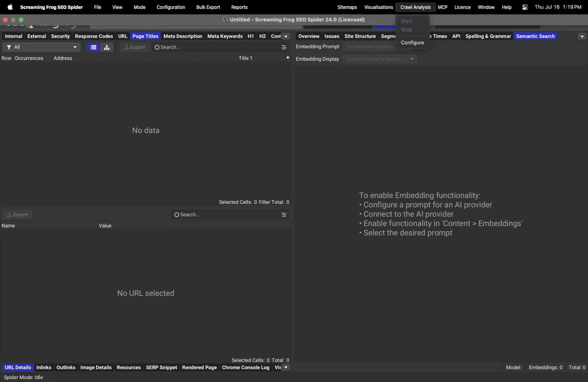
Task: Select the Meta Keywords tab
Action: (225, 36)
